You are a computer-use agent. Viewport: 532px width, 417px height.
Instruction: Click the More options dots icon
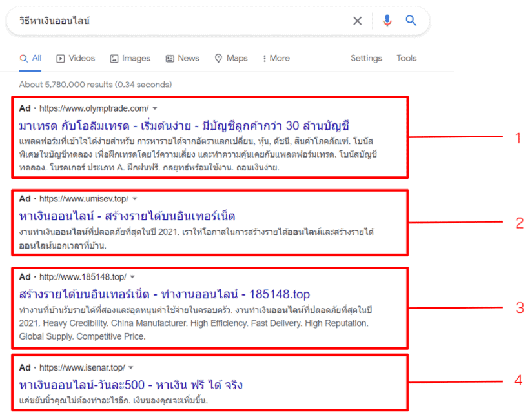point(264,58)
